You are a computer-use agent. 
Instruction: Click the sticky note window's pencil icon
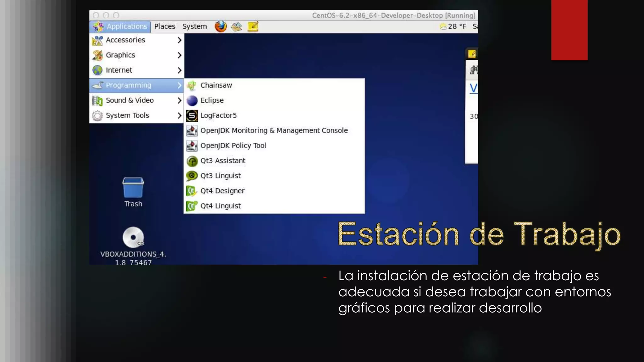coord(472,54)
